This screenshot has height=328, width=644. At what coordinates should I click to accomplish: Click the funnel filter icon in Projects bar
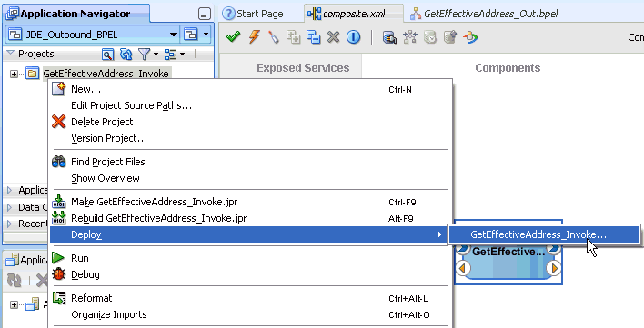[144, 54]
